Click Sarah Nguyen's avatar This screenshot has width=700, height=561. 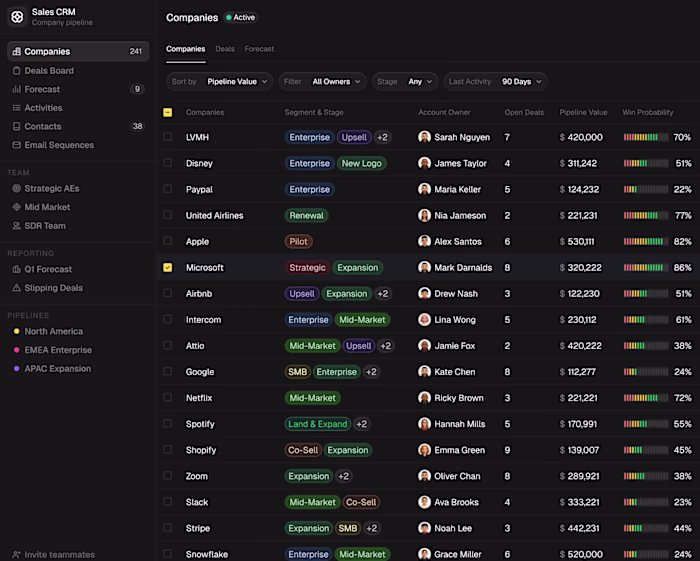tap(424, 137)
